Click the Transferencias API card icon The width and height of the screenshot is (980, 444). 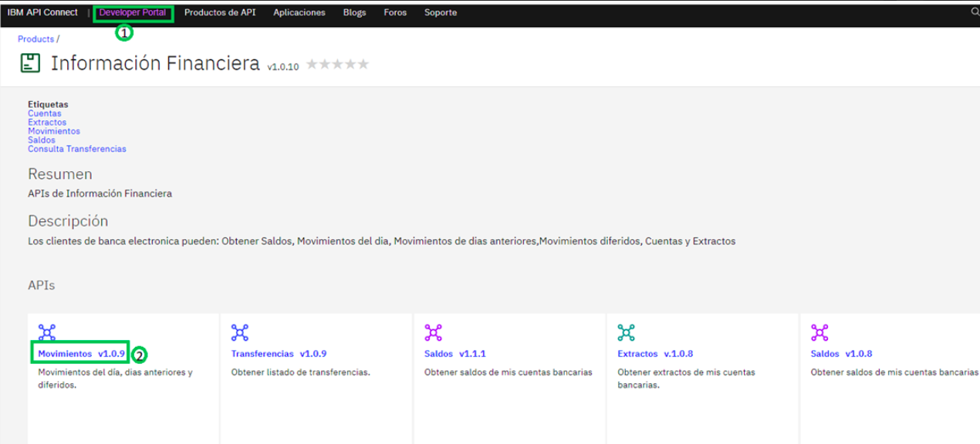[x=240, y=332]
